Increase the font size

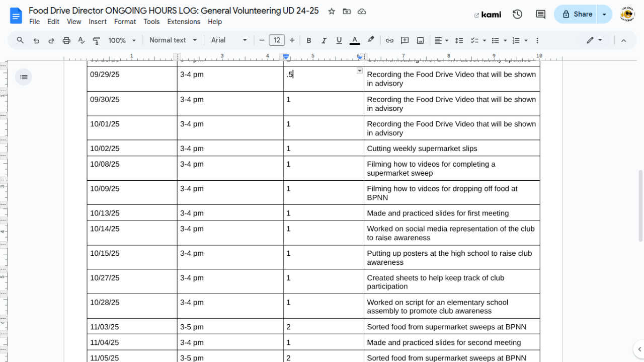click(292, 40)
